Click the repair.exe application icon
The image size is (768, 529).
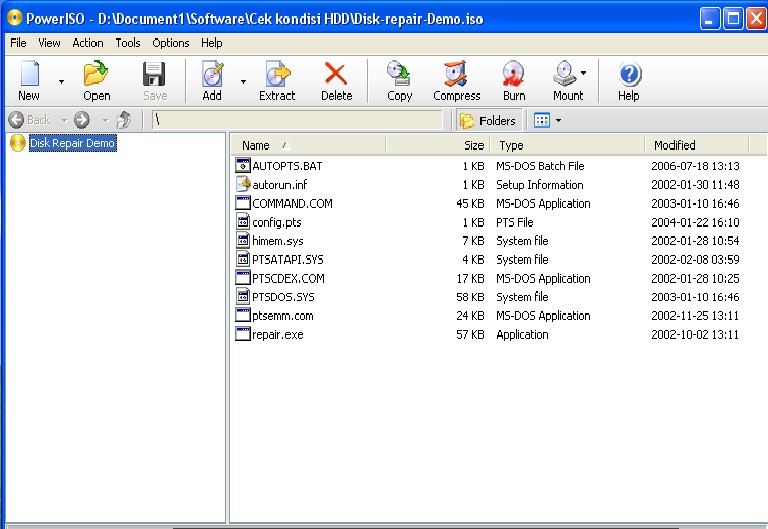(x=243, y=334)
